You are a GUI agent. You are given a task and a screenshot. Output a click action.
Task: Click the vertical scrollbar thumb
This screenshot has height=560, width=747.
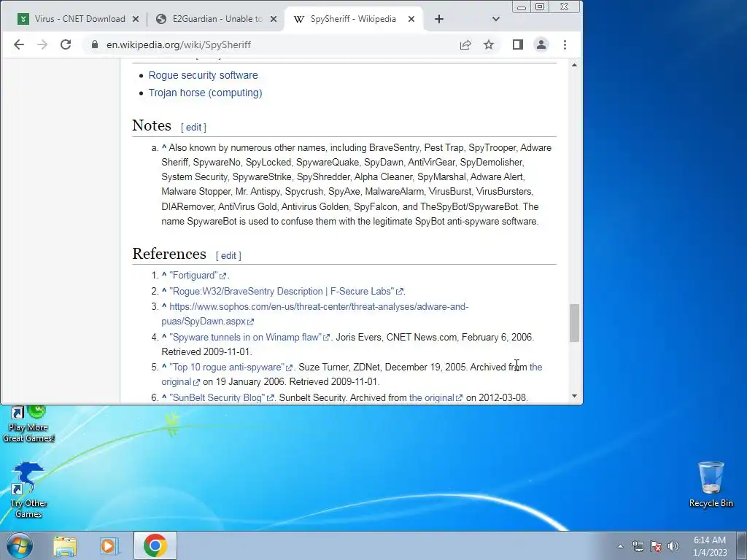click(575, 323)
